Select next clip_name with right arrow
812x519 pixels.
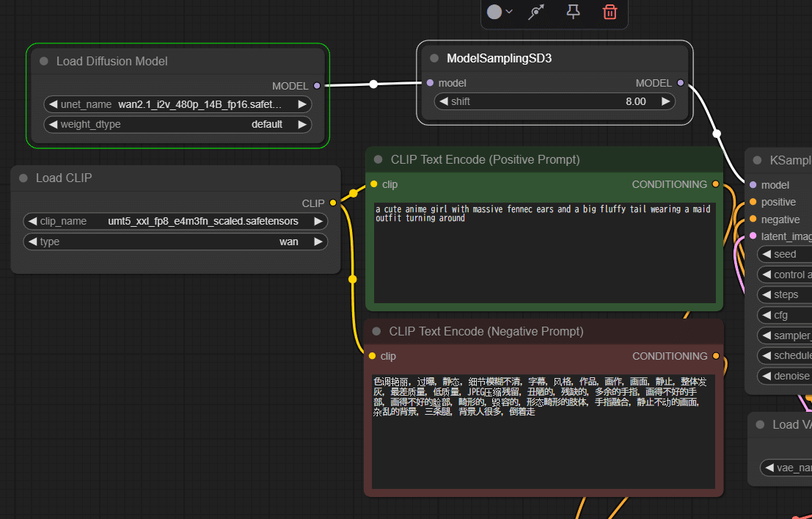[318, 222]
